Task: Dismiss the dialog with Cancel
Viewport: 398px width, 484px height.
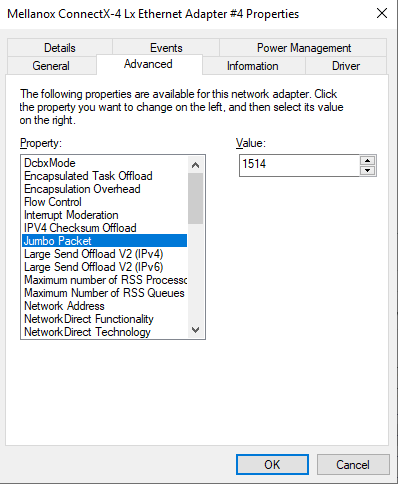Action: pos(353,464)
